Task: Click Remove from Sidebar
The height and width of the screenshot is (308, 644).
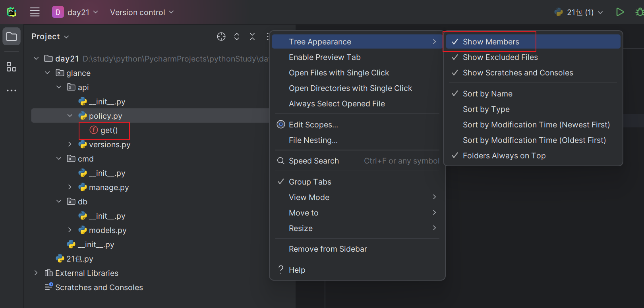Action: 328,249
